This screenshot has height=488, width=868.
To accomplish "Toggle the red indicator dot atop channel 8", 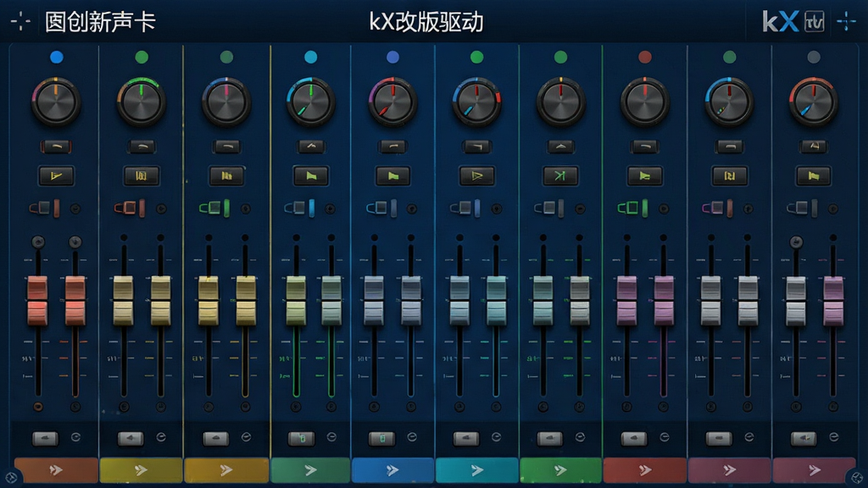I will pyautogui.click(x=644, y=57).
